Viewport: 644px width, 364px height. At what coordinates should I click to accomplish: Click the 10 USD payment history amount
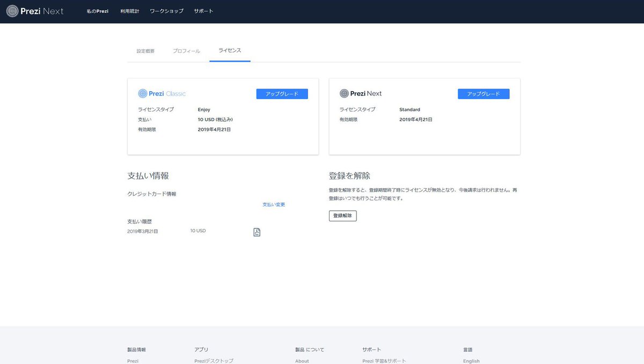click(197, 231)
